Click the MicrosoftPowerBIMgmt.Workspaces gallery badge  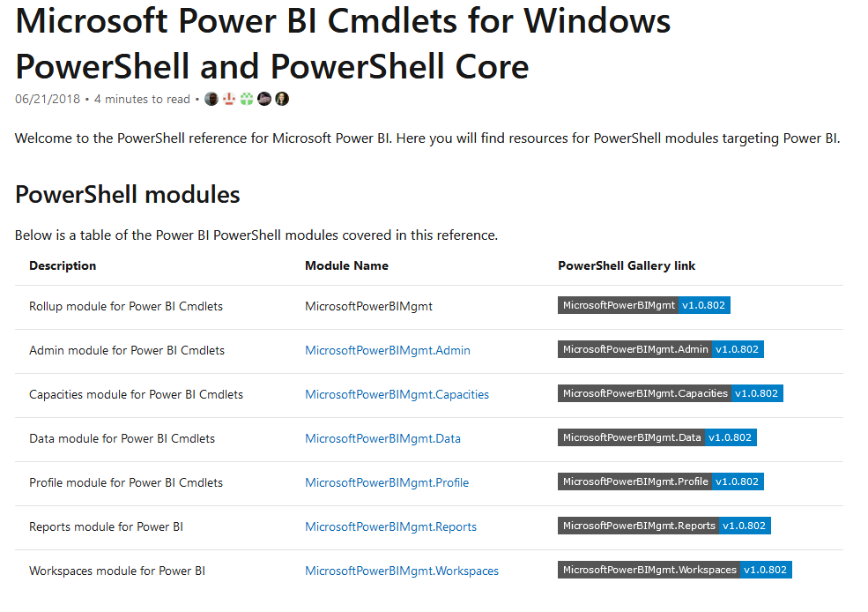click(x=675, y=570)
